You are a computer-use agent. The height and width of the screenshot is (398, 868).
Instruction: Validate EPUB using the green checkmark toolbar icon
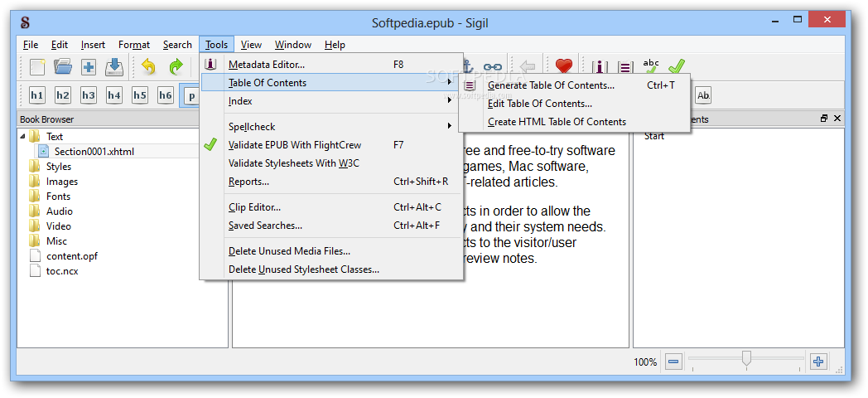click(x=677, y=66)
